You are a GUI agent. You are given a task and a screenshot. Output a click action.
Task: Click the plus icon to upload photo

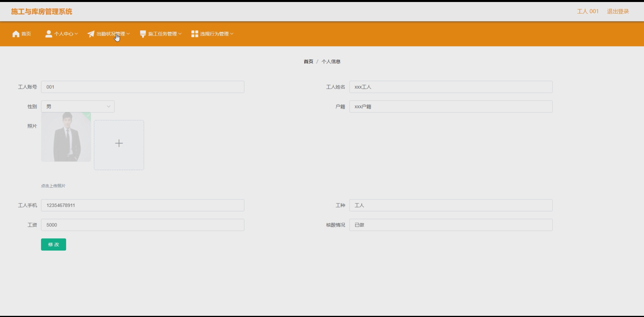(x=119, y=143)
